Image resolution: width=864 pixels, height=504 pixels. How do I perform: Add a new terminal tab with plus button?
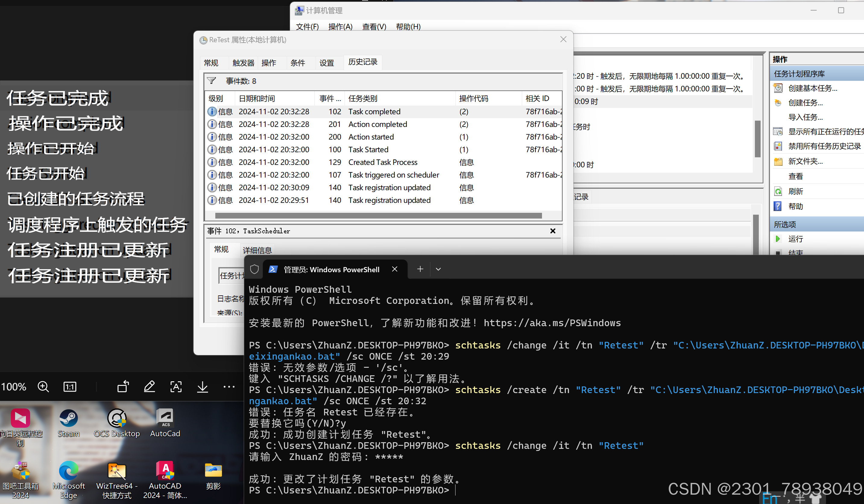pyautogui.click(x=420, y=269)
